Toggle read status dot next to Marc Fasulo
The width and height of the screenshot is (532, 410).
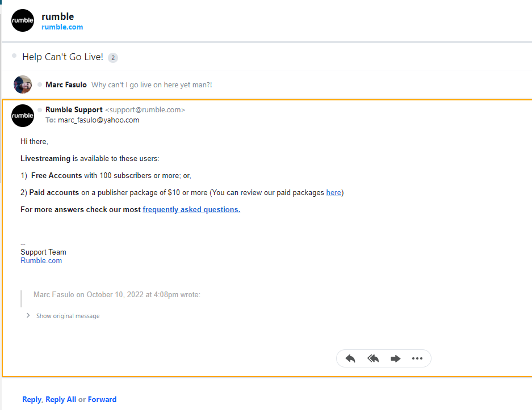(40, 84)
